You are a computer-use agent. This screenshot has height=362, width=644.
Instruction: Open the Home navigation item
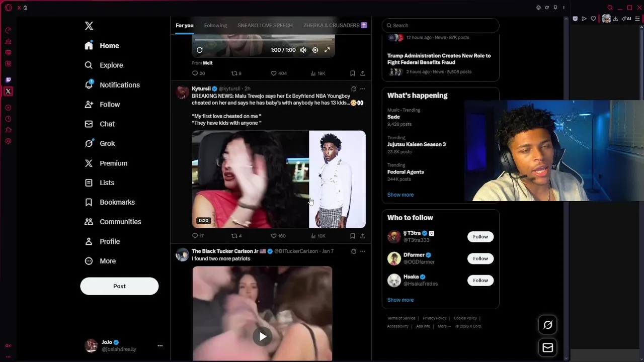pyautogui.click(x=102, y=46)
